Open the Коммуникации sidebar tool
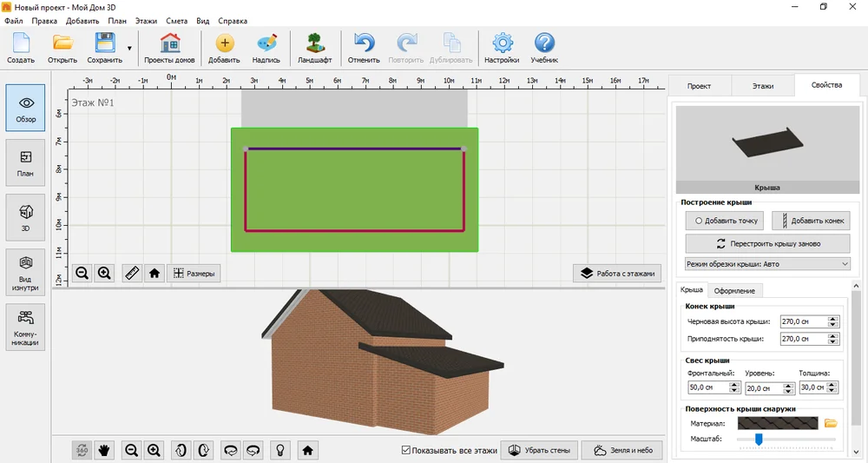 (25, 327)
